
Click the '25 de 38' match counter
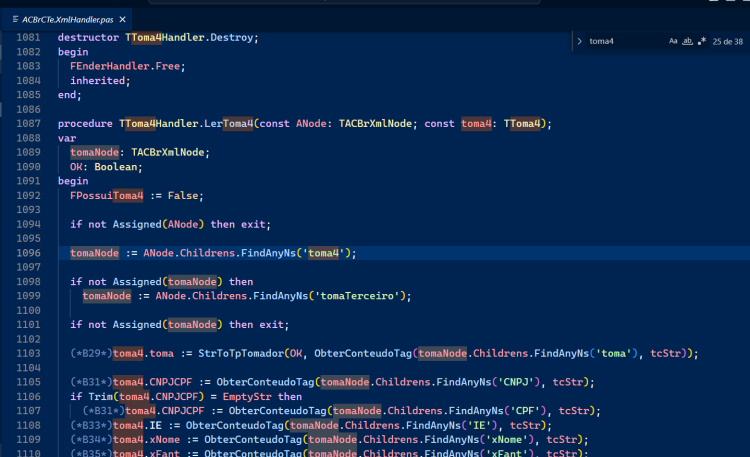tap(728, 42)
